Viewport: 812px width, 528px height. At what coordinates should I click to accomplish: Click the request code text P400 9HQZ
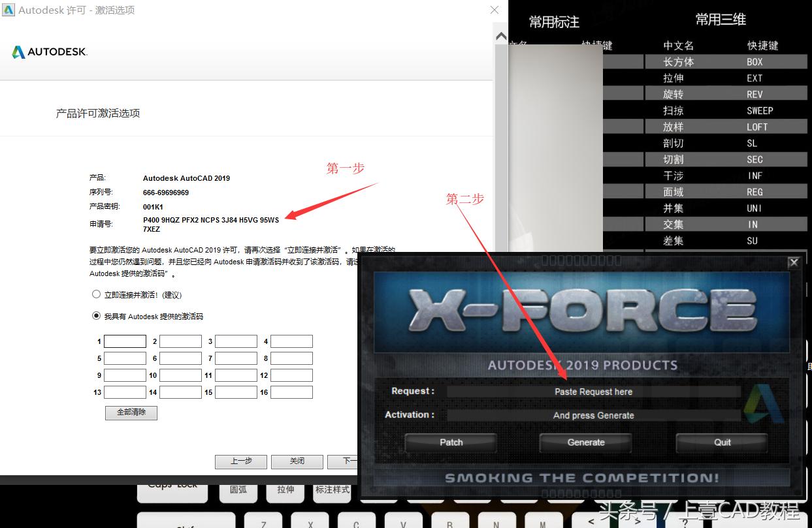coord(211,225)
